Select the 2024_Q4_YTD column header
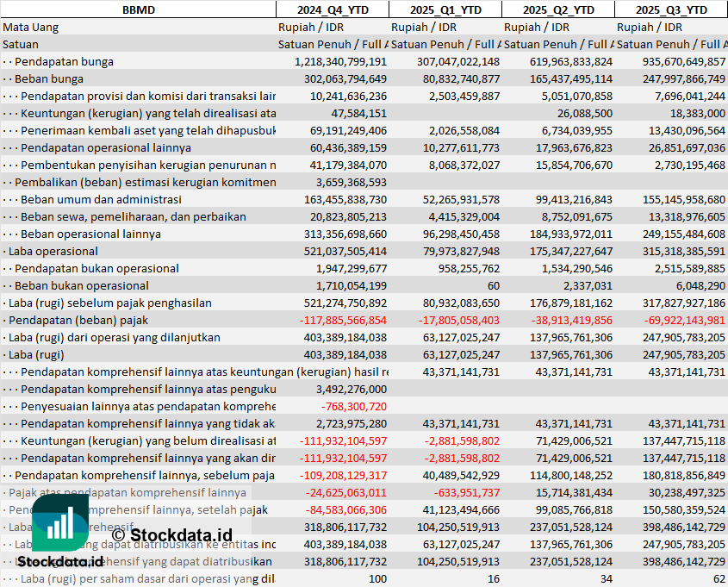The image size is (728, 587). pyautogui.click(x=332, y=9)
